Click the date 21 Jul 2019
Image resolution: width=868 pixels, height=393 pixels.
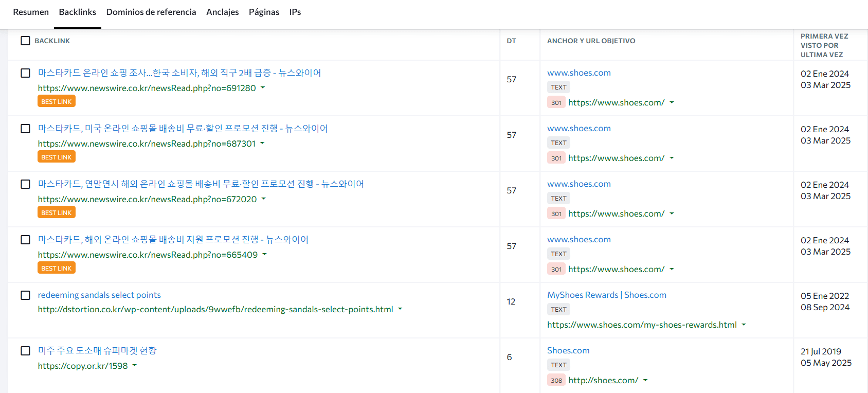[821, 351]
